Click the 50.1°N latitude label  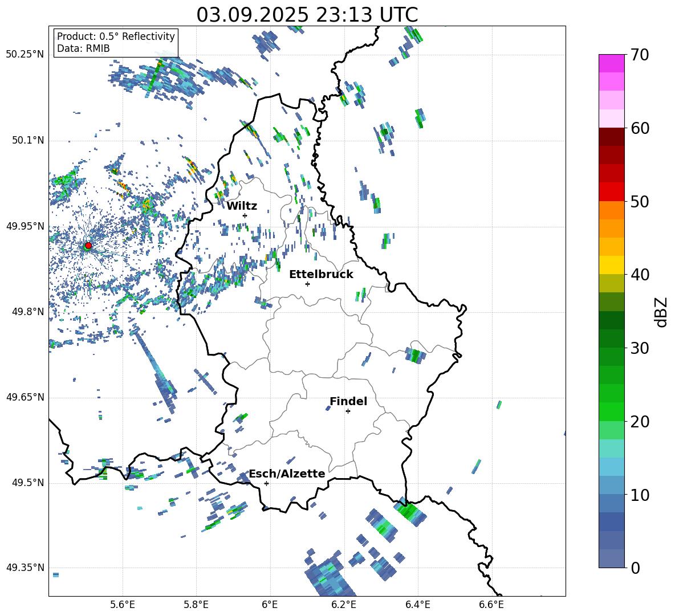[x=27, y=141]
